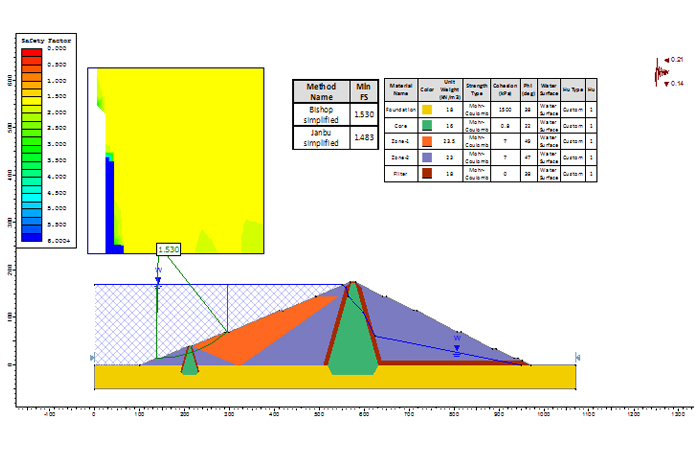Click the green Core color swatch
Viewport: 700px width, 450px height.
tap(427, 127)
